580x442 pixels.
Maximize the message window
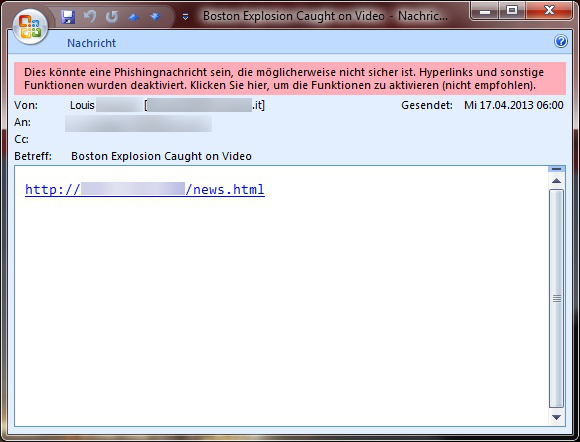(512, 11)
